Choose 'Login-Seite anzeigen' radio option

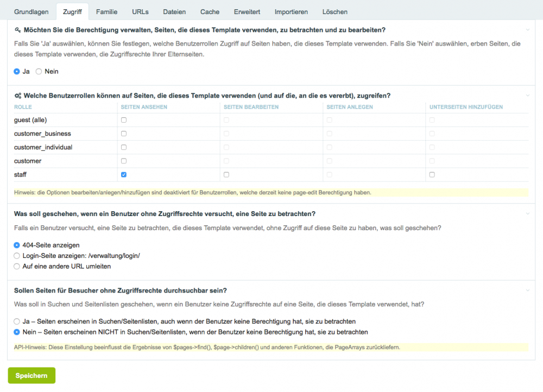[17, 256]
